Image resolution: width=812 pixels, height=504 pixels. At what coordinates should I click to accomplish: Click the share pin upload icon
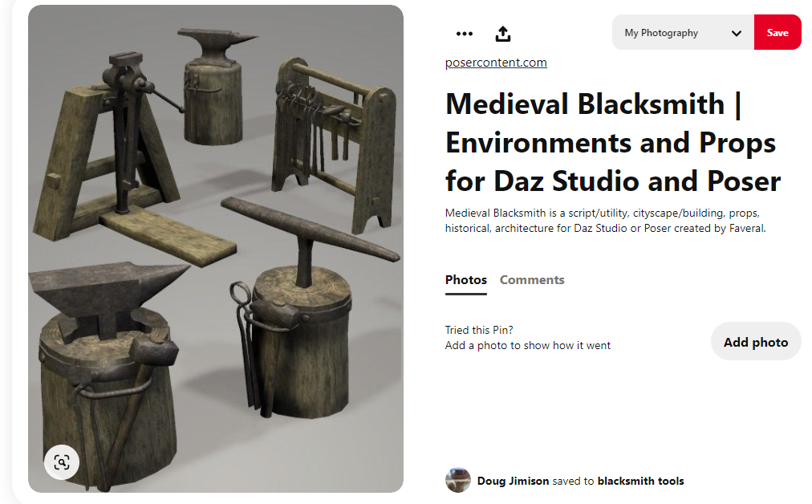pyautogui.click(x=503, y=34)
